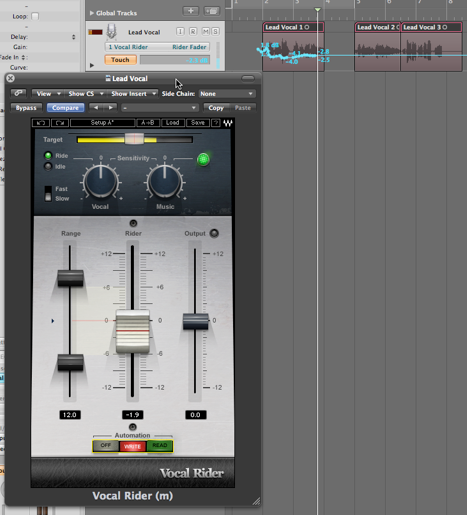Open the Touch automation mode menu
Viewport: 467px width, 515px height.
tap(120, 60)
